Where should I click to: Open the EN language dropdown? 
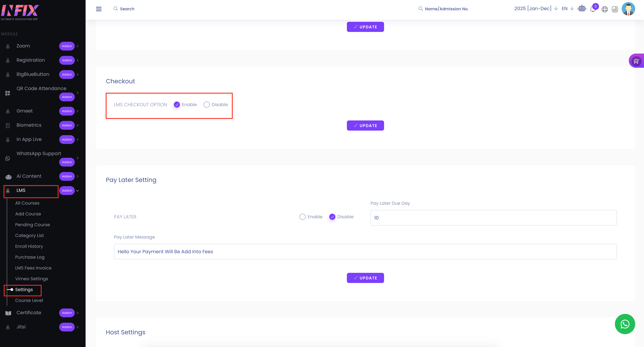pyautogui.click(x=568, y=8)
